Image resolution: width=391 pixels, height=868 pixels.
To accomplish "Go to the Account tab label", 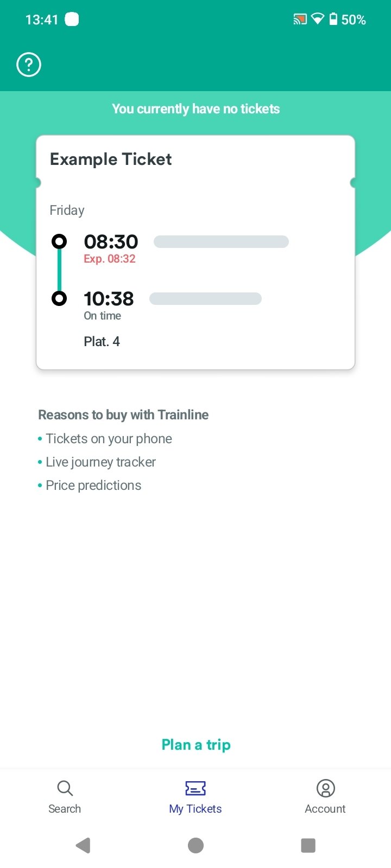I will 325,809.
